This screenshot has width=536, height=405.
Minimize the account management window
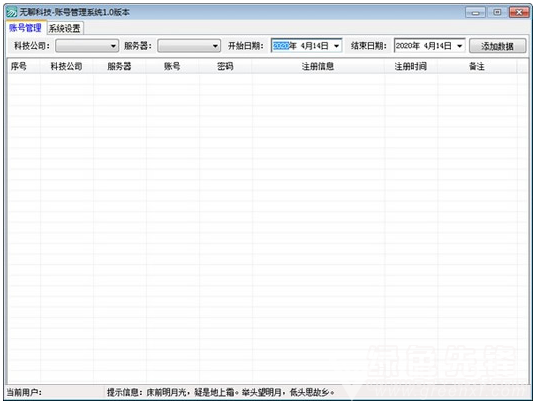[475, 13]
